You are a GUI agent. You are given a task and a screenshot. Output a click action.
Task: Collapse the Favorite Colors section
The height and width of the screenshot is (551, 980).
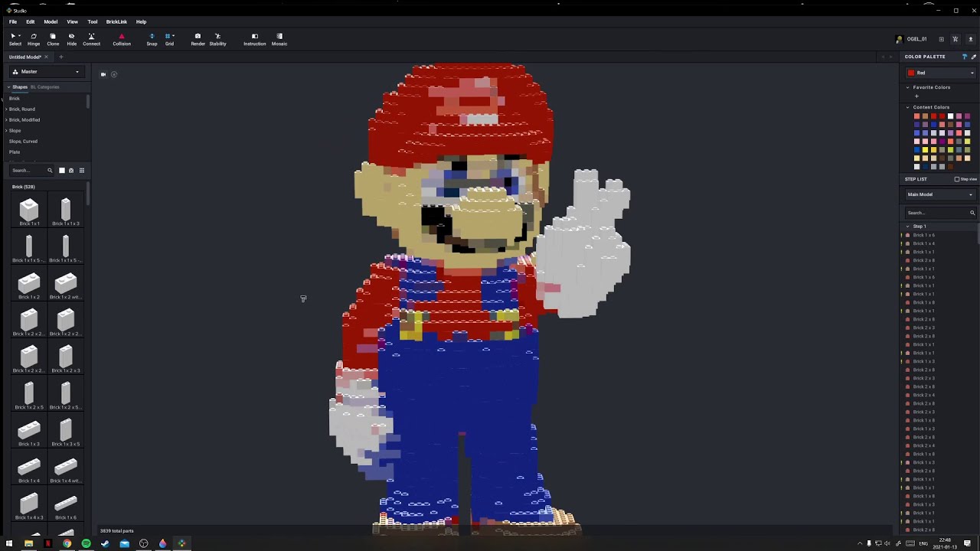(908, 87)
